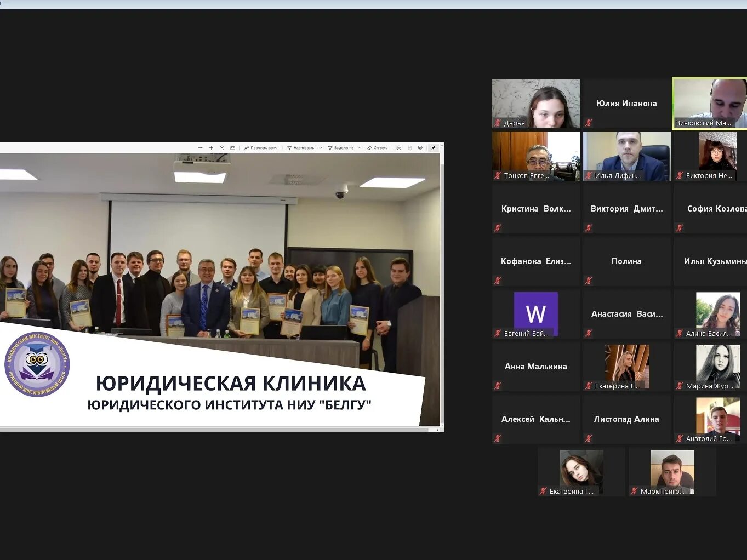Click the save-as icon in the PDF toolbar
Screen dimensions: 747x560
(x=420, y=148)
